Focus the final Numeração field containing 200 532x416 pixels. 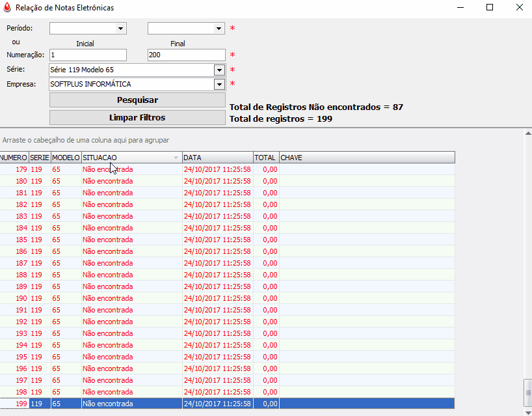pyautogui.click(x=186, y=55)
